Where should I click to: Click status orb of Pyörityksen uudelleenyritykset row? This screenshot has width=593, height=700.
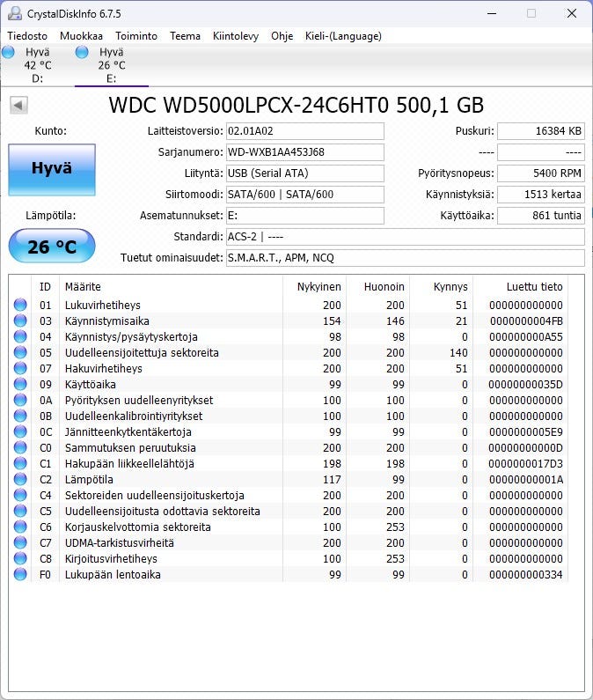(20, 400)
